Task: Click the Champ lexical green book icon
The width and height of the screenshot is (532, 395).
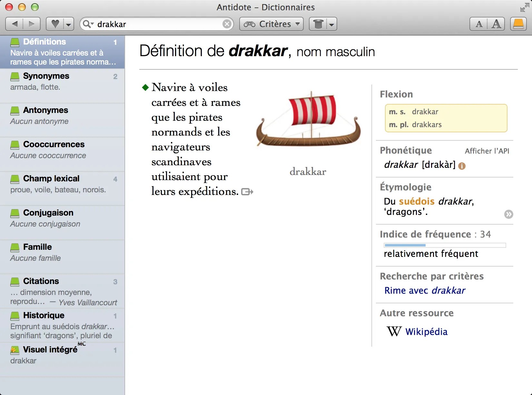Action: [x=15, y=179]
